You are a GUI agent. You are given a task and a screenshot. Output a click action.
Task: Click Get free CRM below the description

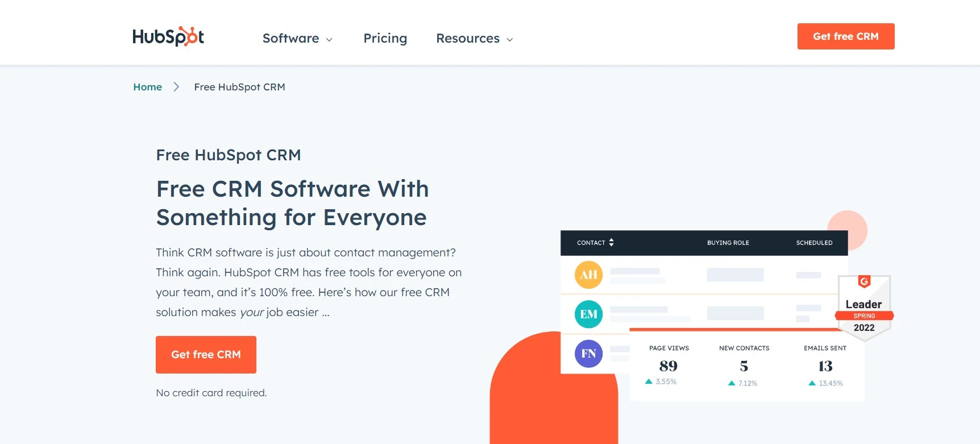click(206, 355)
